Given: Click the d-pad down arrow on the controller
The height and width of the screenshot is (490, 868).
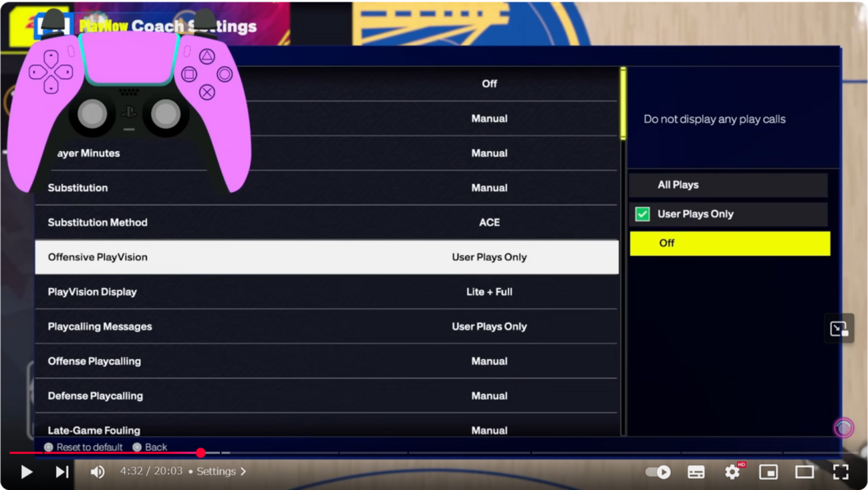Looking at the screenshot, I should pyautogui.click(x=51, y=85).
